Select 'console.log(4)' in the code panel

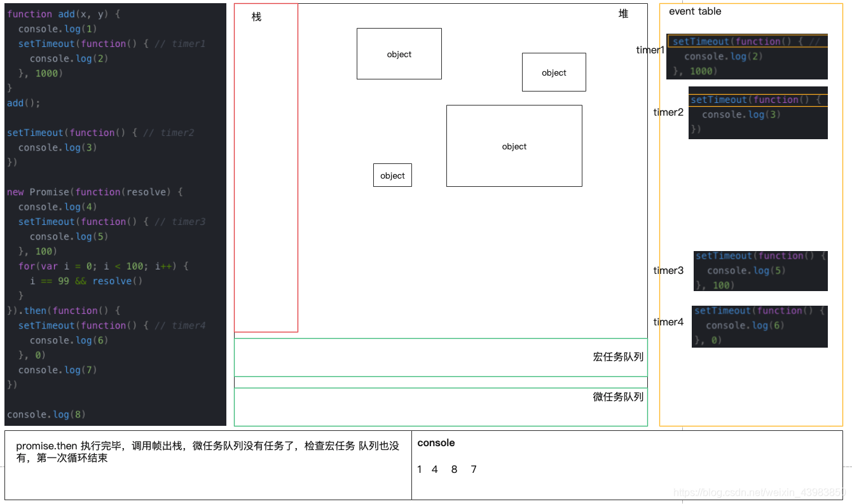pyautogui.click(x=58, y=207)
